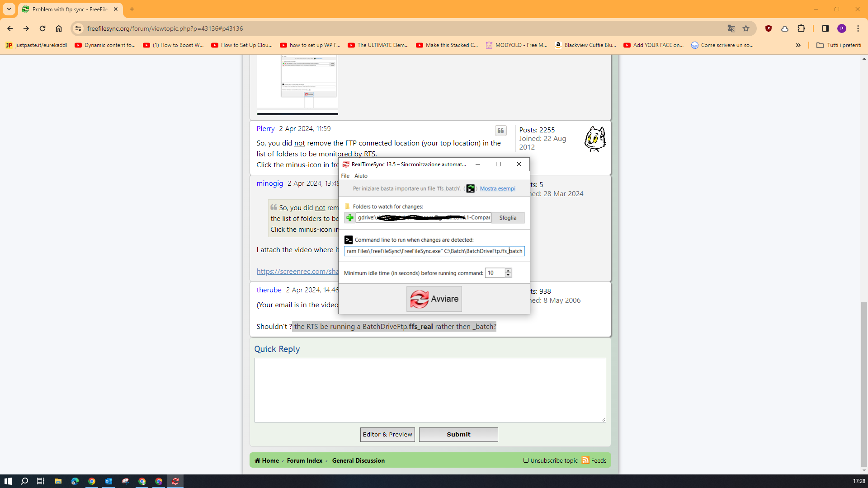Open the MODYOLO - Free M... bookmark
This screenshot has width=868, height=488.
point(516,45)
